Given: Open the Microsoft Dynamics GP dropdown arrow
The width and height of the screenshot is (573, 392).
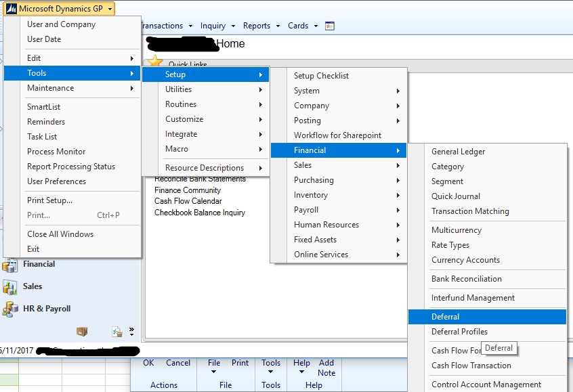Looking at the screenshot, I should pyautogui.click(x=110, y=9).
